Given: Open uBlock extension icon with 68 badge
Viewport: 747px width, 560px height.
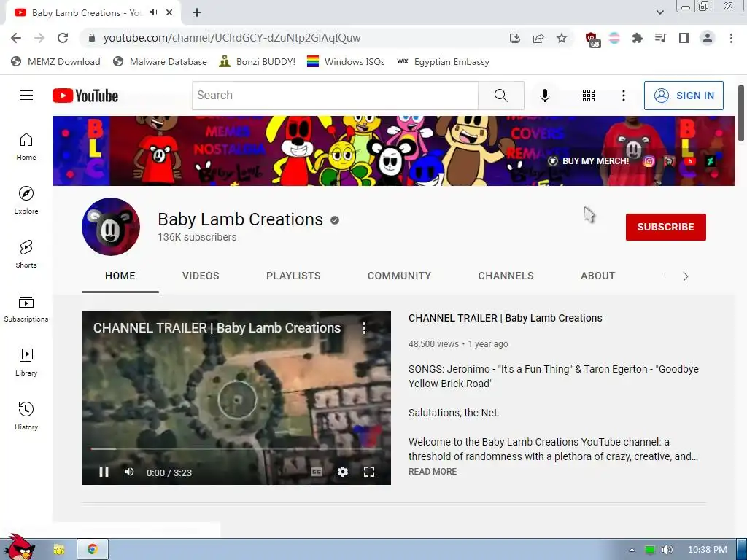Looking at the screenshot, I should [x=592, y=39].
